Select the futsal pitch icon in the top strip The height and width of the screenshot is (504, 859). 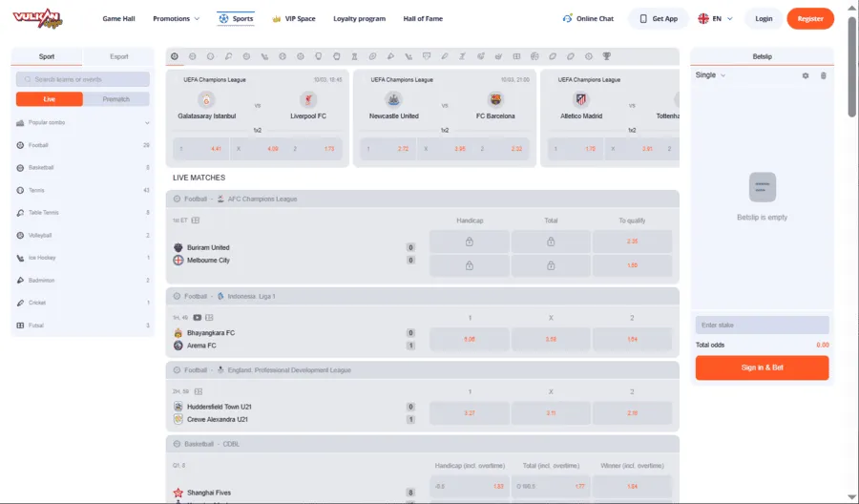tap(516, 56)
